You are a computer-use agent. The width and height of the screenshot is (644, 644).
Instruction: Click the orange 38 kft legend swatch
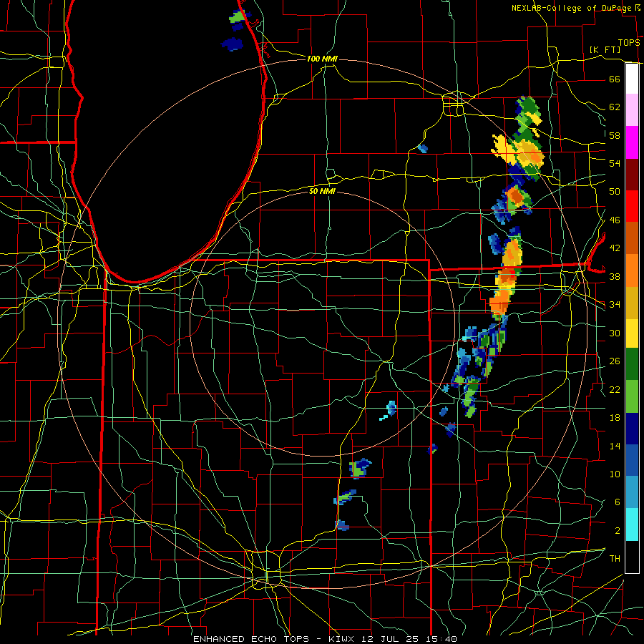pyautogui.click(x=632, y=270)
